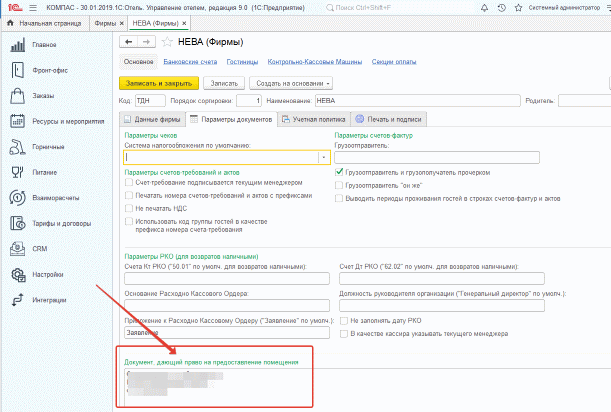Click Приложение к РКО field Заявление
The width and height of the screenshot is (611, 412).
pyautogui.click(x=227, y=332)
